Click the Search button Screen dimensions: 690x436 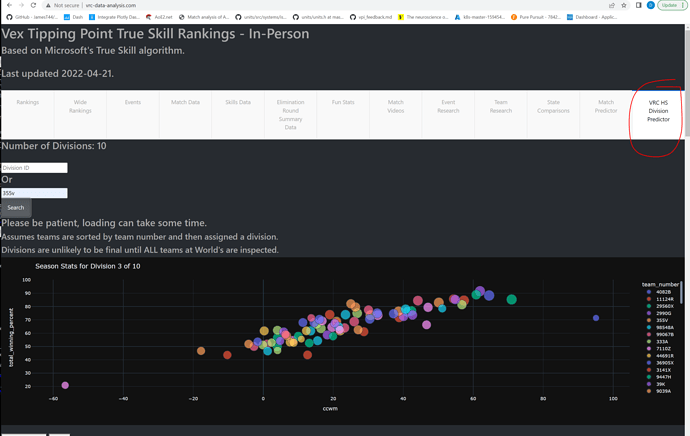pyautogui.click(x=16, y=208)
